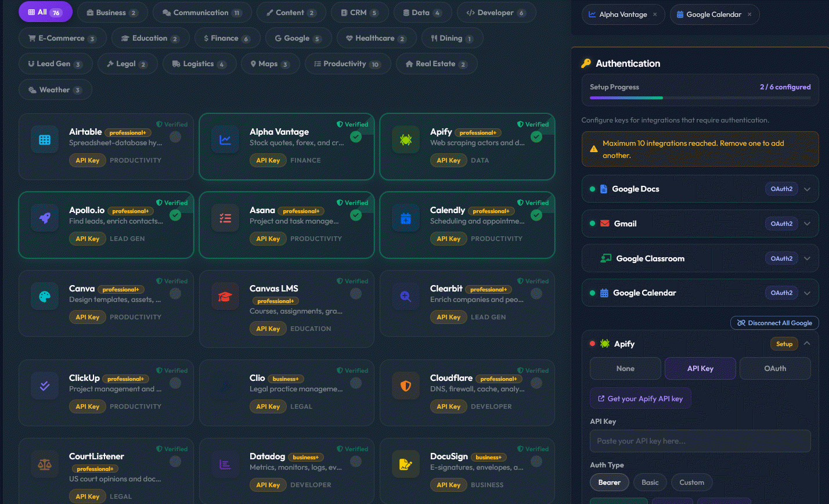
Task: Switch Apify authentication to OAuth
Action: pos(775,368)
